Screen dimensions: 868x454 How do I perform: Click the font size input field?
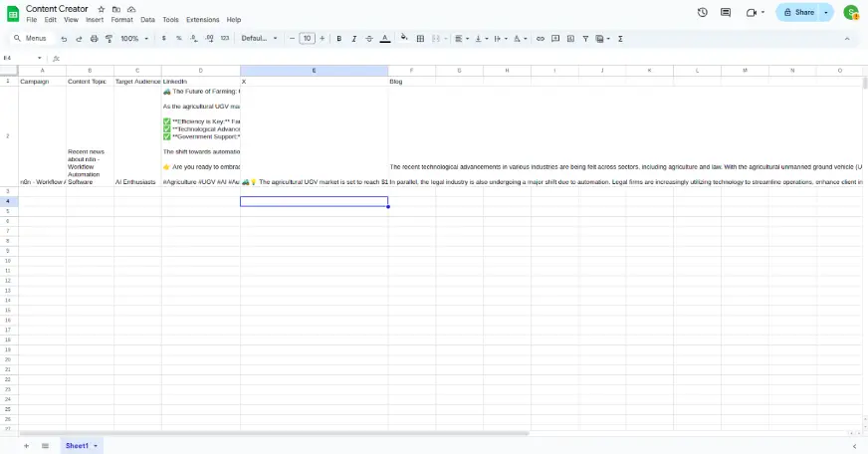[x=307, y=39]
